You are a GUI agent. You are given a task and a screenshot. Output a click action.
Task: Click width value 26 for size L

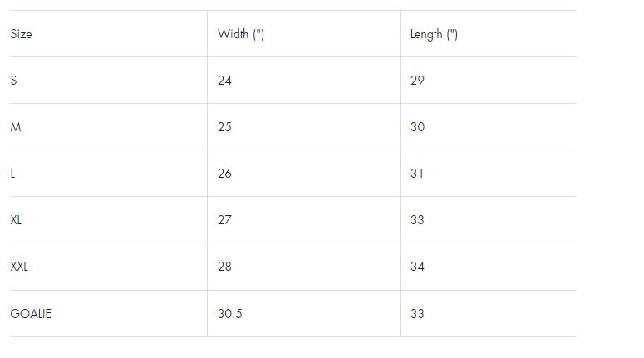pyautogui.click(x=224, y=174)
